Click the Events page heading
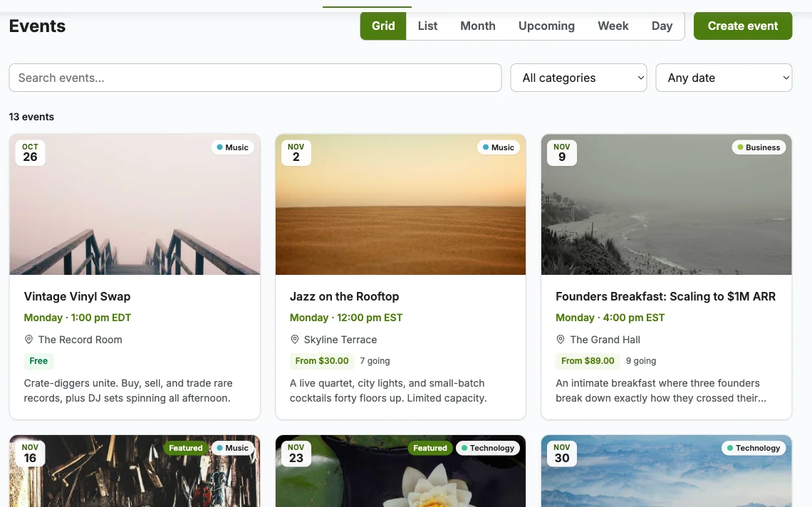 [x=37, y=26]
